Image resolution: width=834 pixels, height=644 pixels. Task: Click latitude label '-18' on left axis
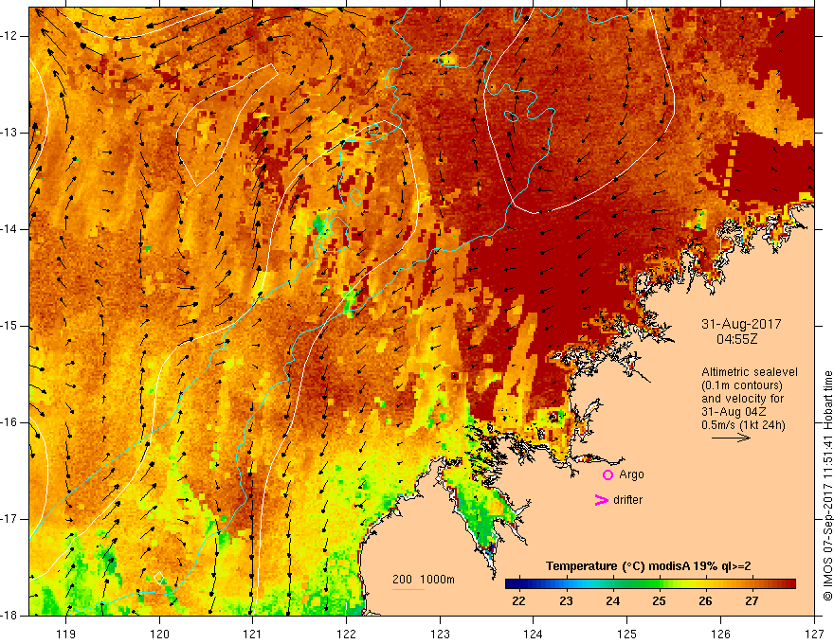pos(10,616)
